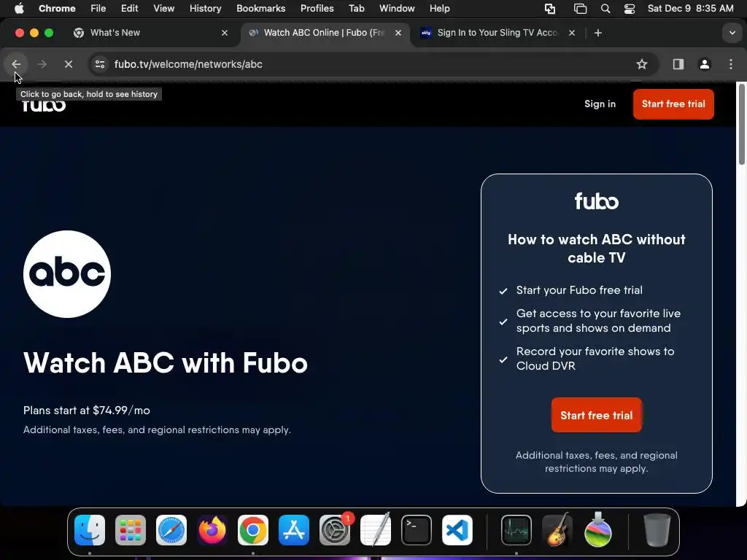Open the View menu
Image resolution: width=747 pixels, height=560 pixels.
coord(163,8)
